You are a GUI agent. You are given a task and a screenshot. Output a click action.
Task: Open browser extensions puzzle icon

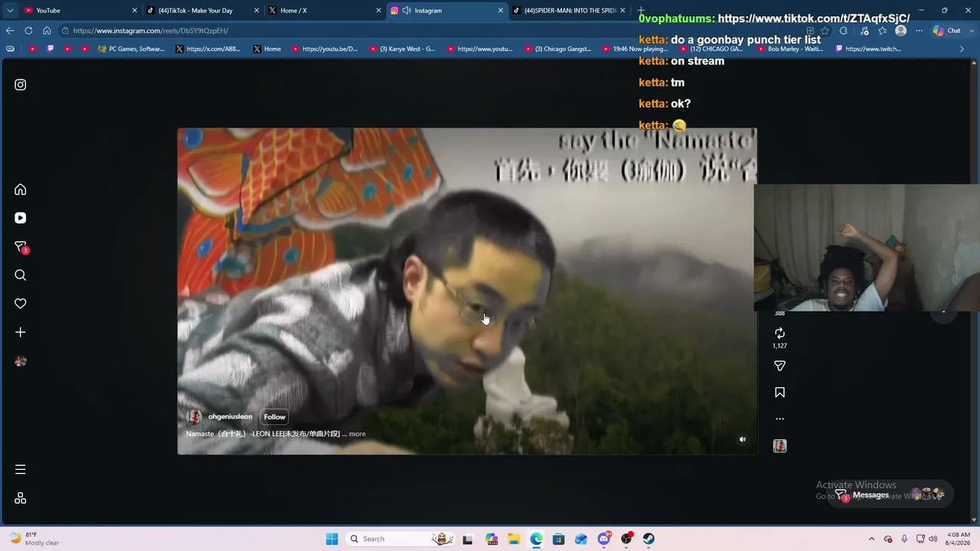click(x=843, y=31)
